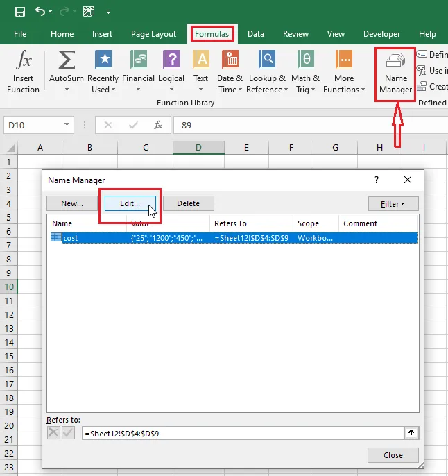Open the Developer tab
The width and height of the screenshot is (448, 476).
point(381,34)
